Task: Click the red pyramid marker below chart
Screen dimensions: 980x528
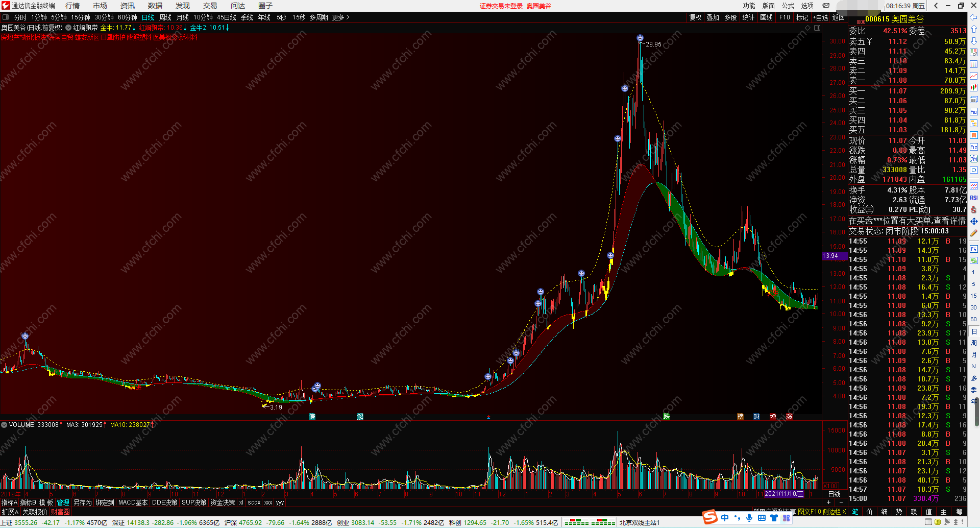Action: [x=488, y=417]
